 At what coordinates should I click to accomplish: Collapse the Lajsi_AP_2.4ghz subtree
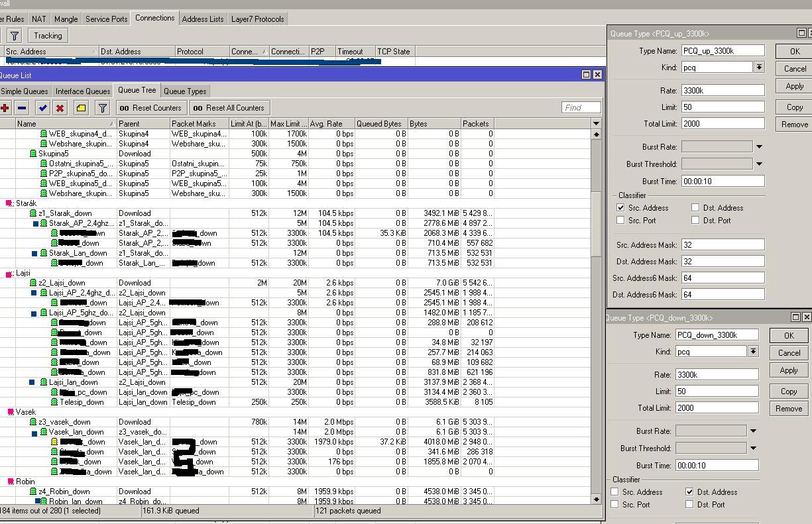tap(34, 293)
